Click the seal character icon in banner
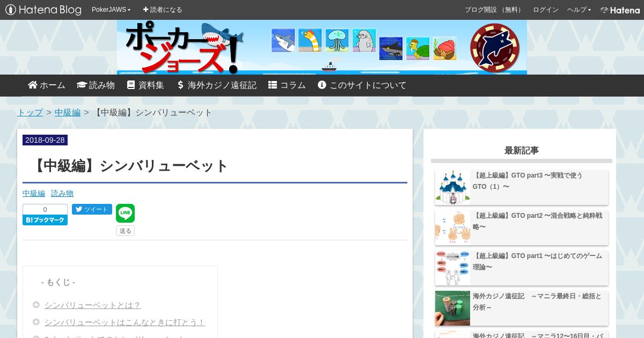644x338 pixels. coord(364,40)
